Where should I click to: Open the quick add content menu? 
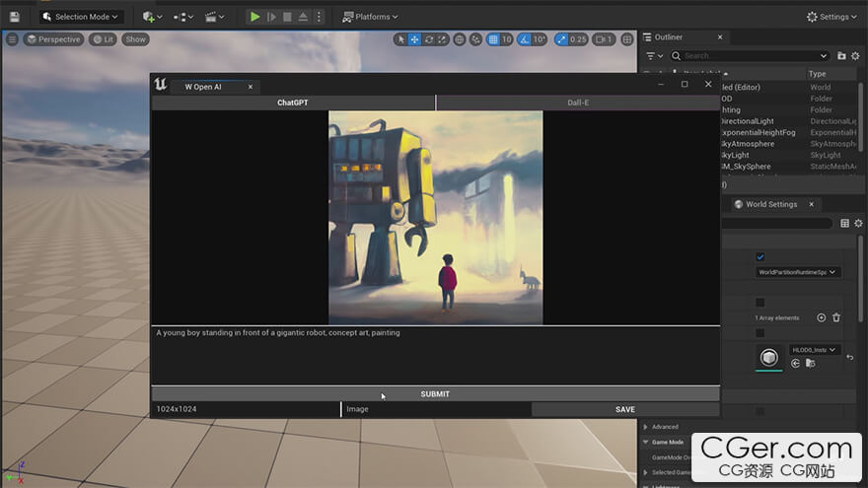(152, 17)
